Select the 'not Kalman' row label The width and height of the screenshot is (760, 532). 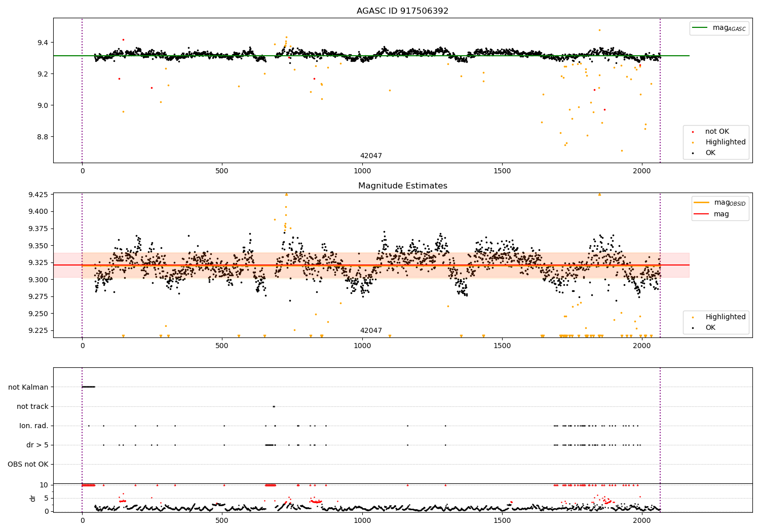(28, 388)
